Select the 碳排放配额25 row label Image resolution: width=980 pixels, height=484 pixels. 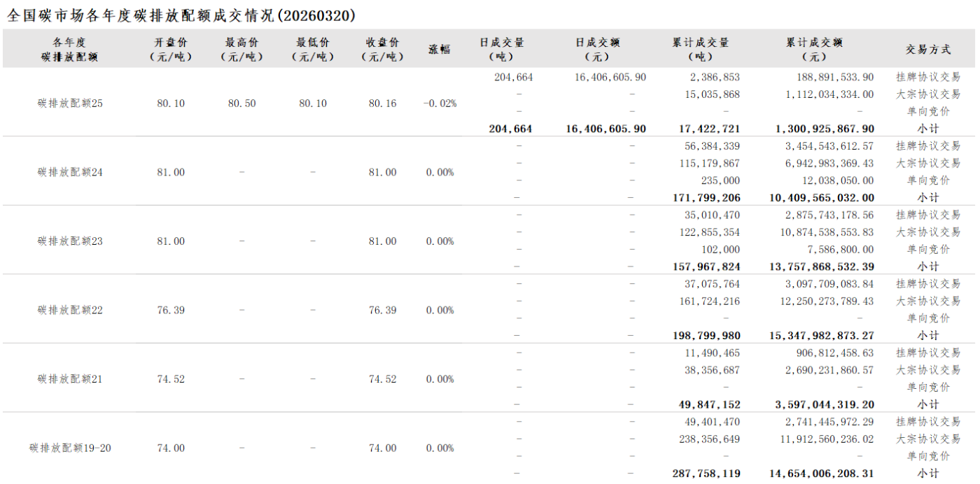(x=70, y=104)
